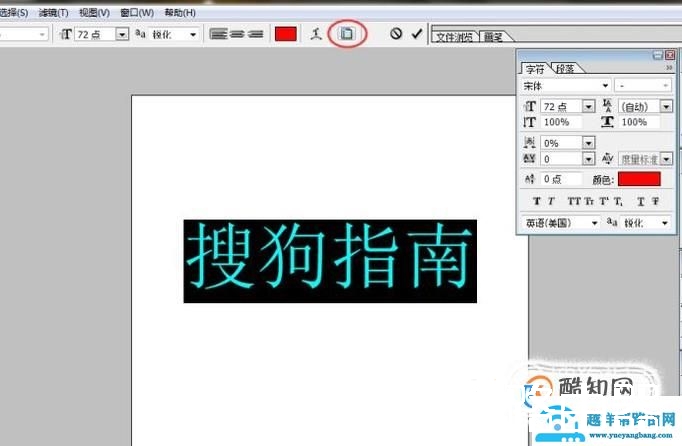This screenshot has width=682, height=446.
Task: Open font style dropdown showing a dash
Action: (x=643, y=86)
